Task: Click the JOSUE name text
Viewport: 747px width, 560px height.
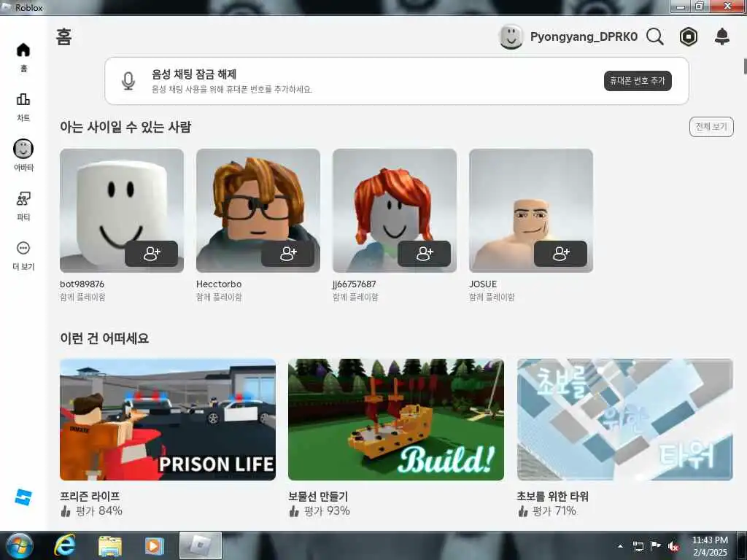Action: tap(483, 284)
